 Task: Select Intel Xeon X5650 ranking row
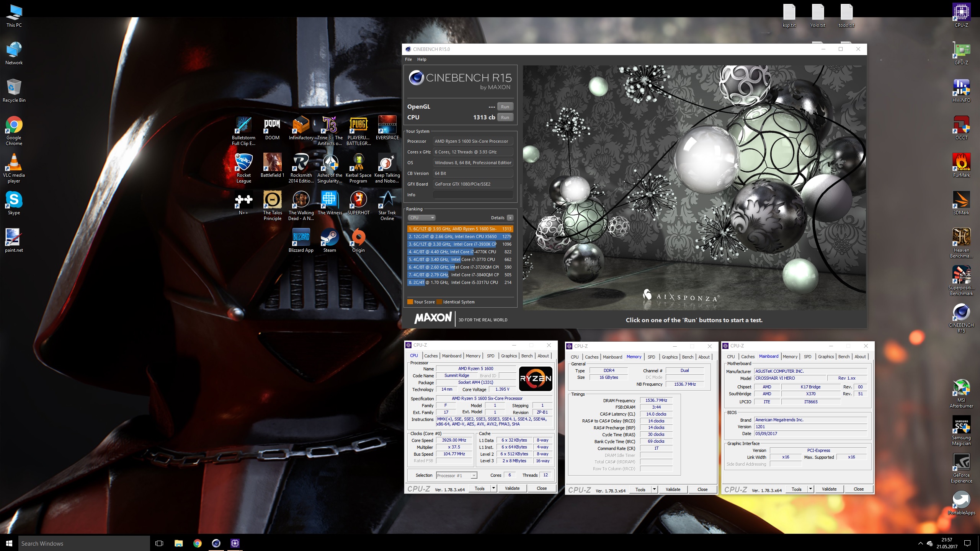click(x=460, y=236)
